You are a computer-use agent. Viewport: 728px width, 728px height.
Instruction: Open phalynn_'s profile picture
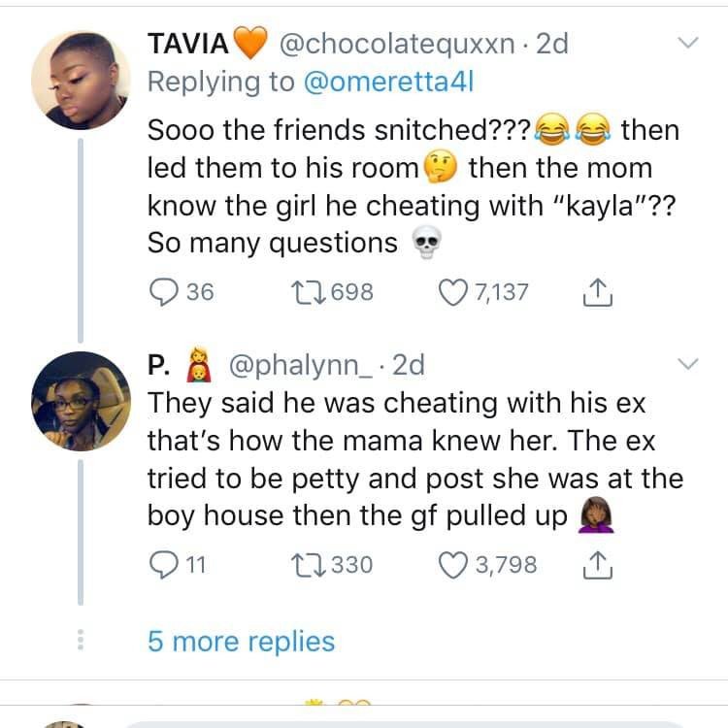[x=81, y=401]
